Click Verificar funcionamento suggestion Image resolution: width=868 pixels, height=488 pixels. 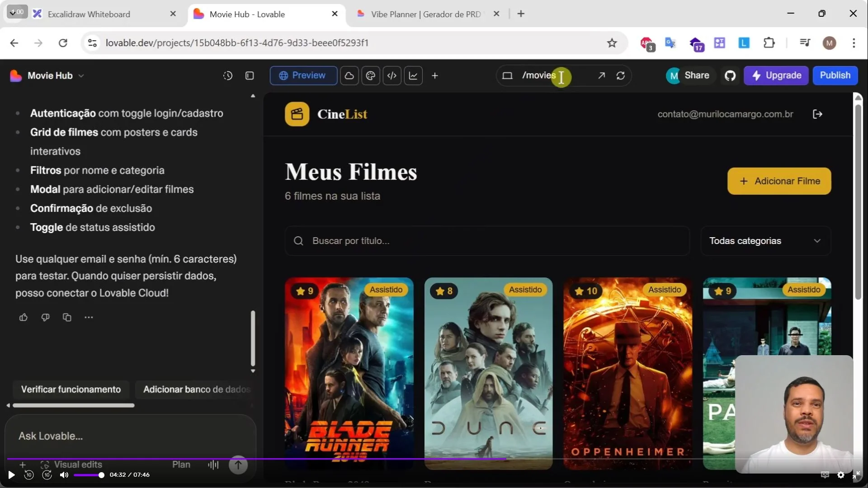pyautogui.click(x=71, y=389)
